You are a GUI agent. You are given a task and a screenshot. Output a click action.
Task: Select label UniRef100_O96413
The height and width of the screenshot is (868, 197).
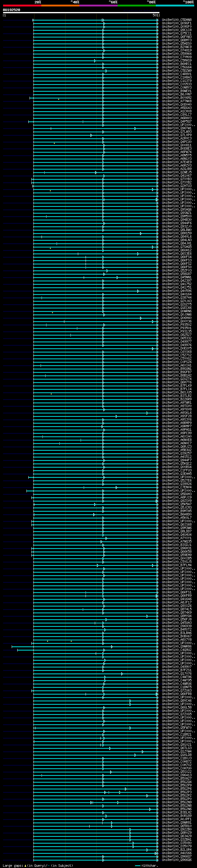point(177,775)
